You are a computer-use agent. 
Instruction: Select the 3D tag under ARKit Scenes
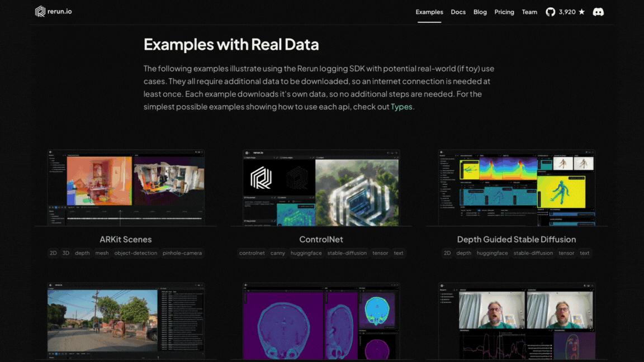pos(66,253)
